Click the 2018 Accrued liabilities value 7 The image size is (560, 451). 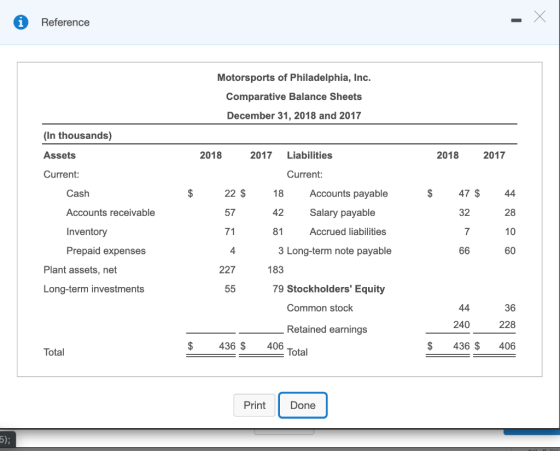coord(467,232)
